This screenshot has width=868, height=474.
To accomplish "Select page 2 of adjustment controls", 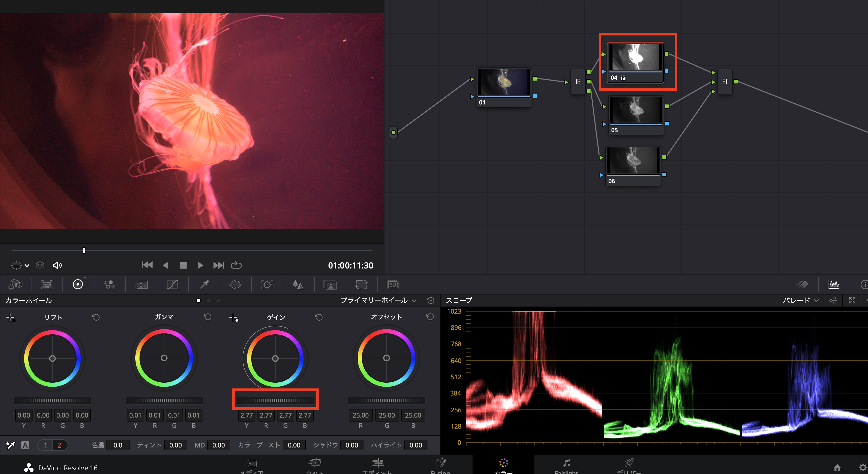I will tap(59, 445).
